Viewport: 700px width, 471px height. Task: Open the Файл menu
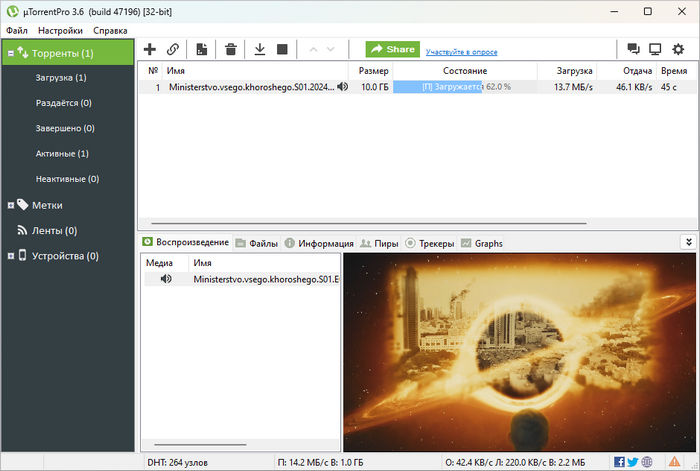pyautogui.click(x=17, y=30)
